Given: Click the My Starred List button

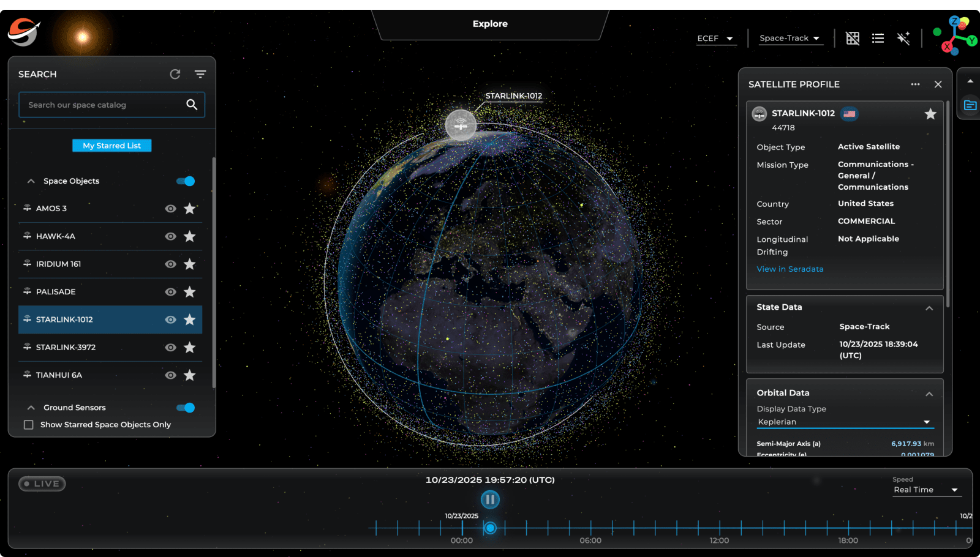Looking at the screenshot, I should tap(112, 146).
